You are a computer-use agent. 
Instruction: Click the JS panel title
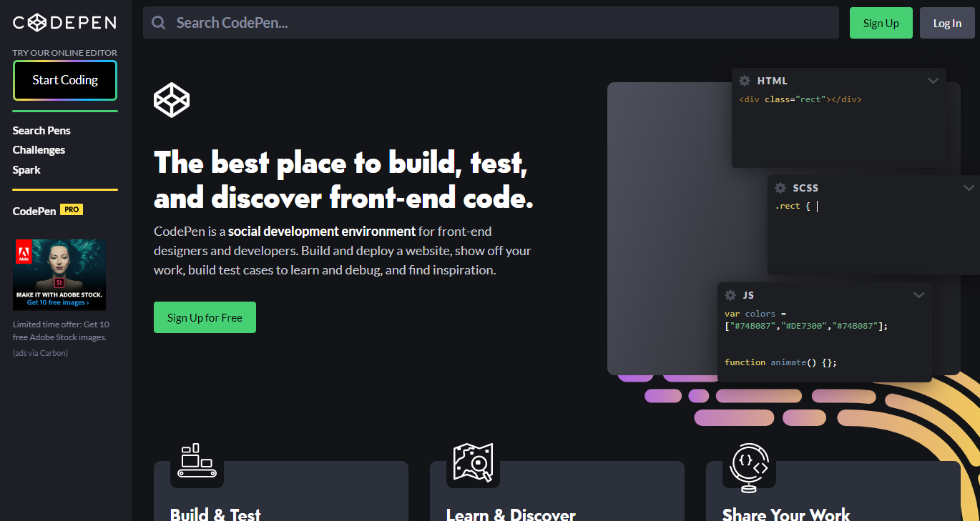click(748, 295)
